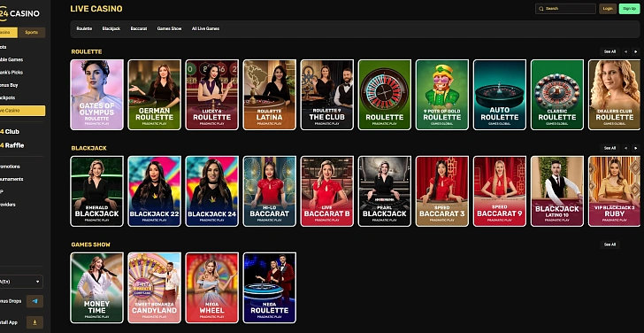Open Emerald Blackjack game
Viewport: 644px width, 333px height.
click(97, 191)
